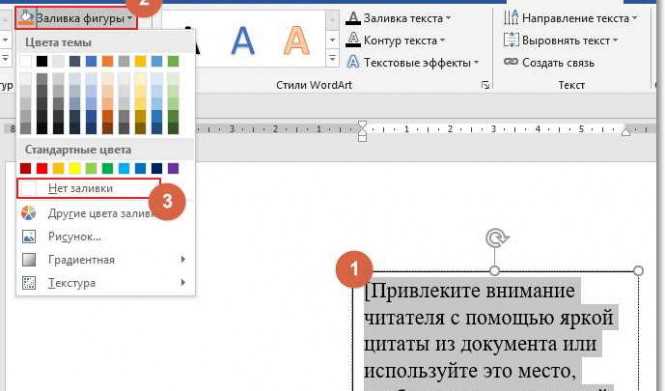Screen dimensions: 665x391
Task: Click the Заливка фигуры paint bucket icon
Action: 26,18
